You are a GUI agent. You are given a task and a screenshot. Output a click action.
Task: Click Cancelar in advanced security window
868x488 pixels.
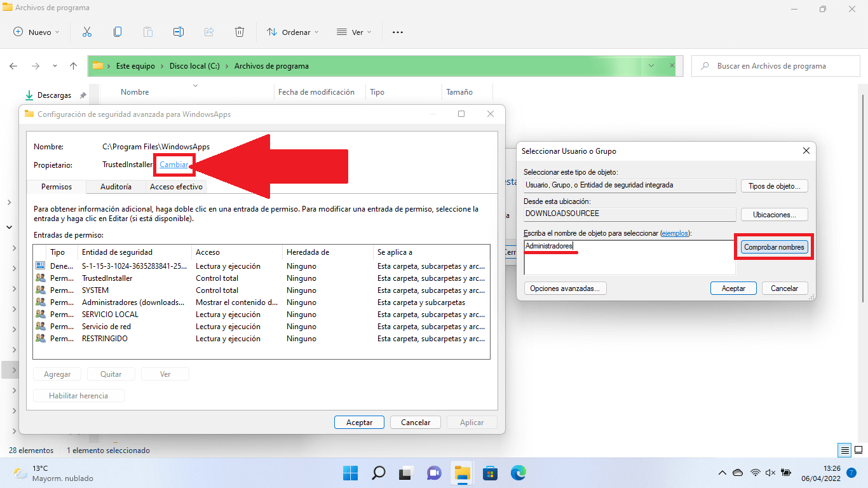[416, 423]
